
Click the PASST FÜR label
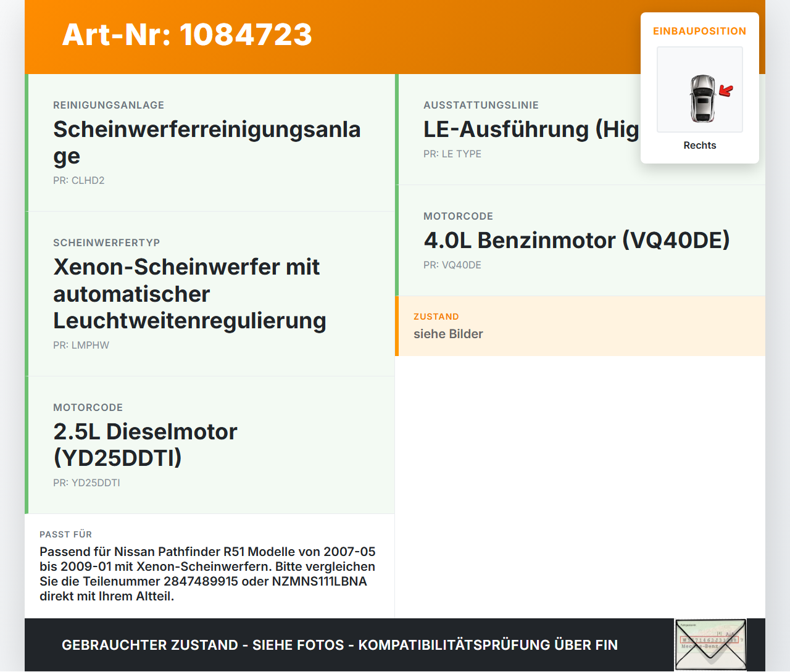click(x=65, y=534)
